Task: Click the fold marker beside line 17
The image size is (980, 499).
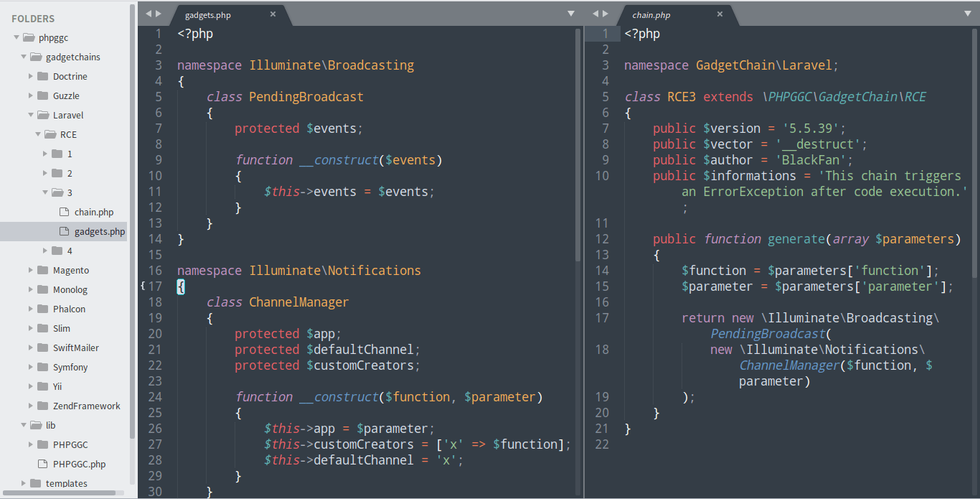Action: 143,286
